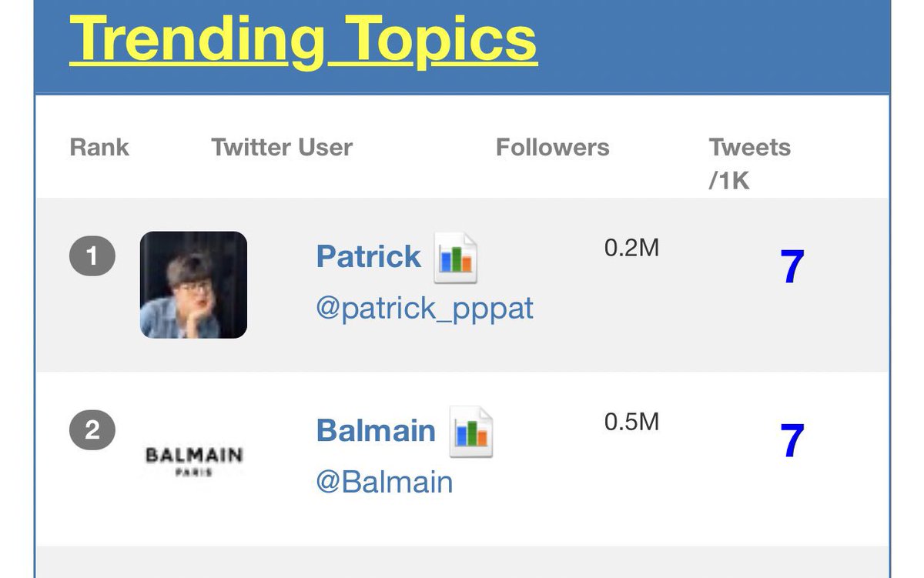Click the stats chart icon beside Patrick
The width and height of the screenshot is (924, 578).
pyautogui.click(x=457, y=257)
